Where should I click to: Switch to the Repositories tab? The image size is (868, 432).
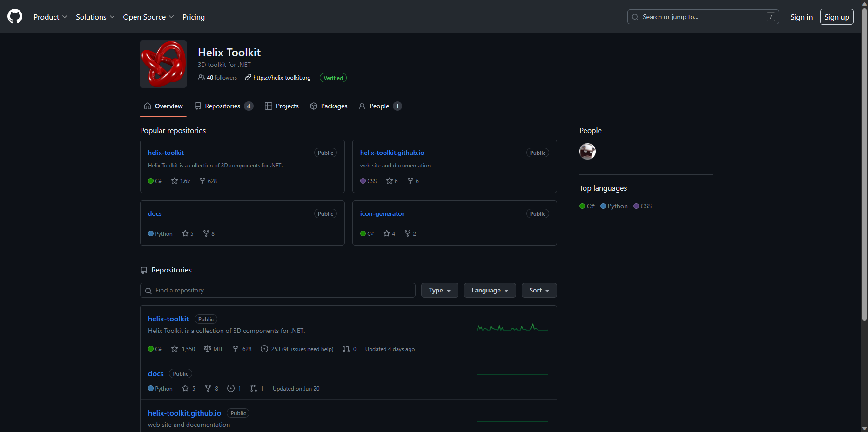pos(224,106)
